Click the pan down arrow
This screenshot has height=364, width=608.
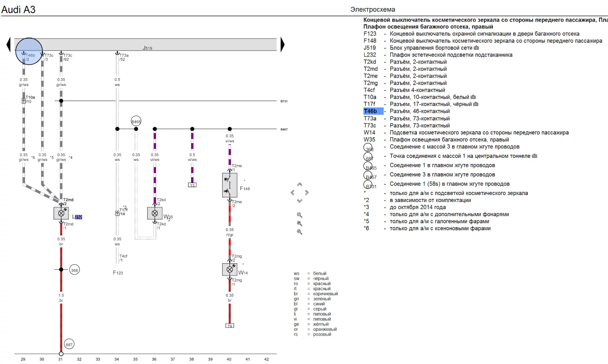point(300,201)
